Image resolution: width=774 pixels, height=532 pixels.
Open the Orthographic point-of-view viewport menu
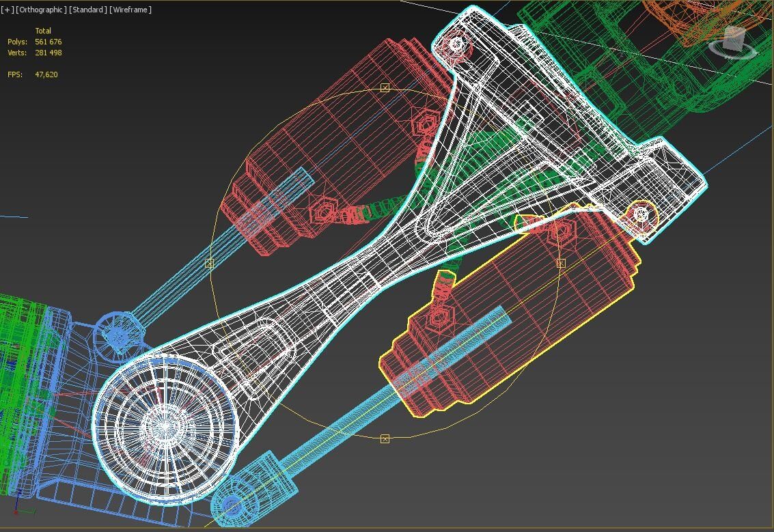click(42, 10)
